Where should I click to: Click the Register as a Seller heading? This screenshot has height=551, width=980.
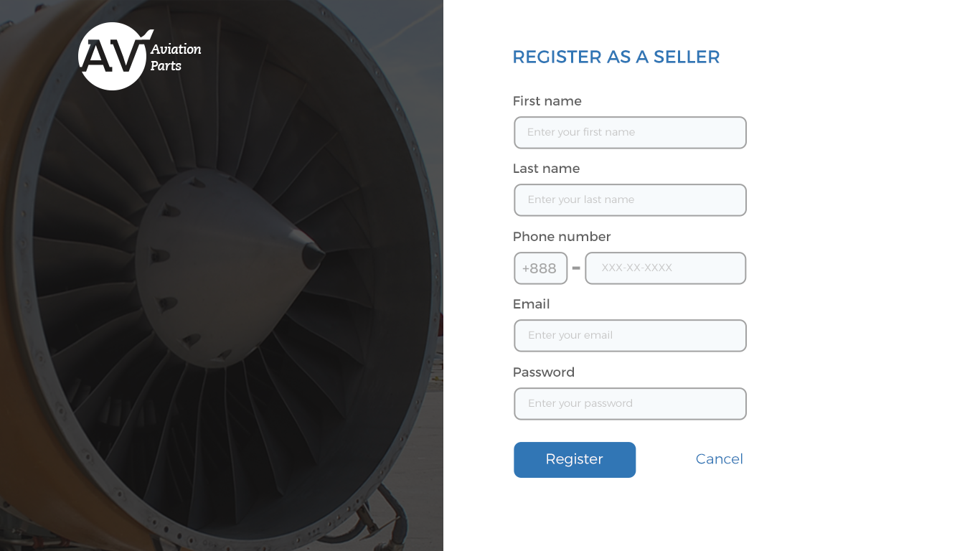[616, 57]
